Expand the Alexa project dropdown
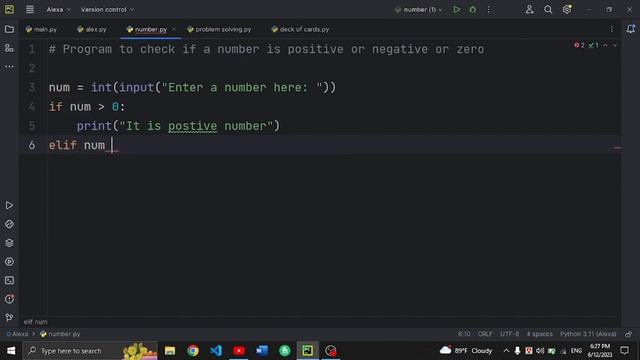 pyautogui.click(x=58, y=9)
